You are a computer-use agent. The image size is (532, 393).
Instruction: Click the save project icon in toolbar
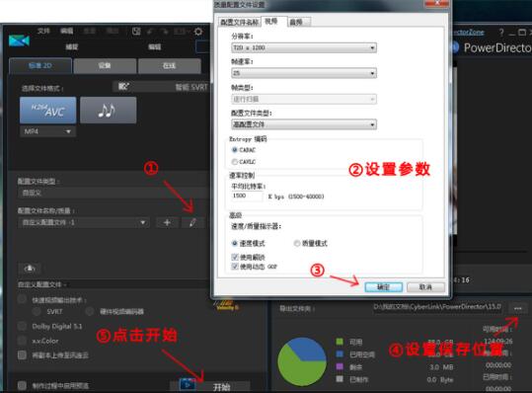pyautogui.click(x=136, y=32)
